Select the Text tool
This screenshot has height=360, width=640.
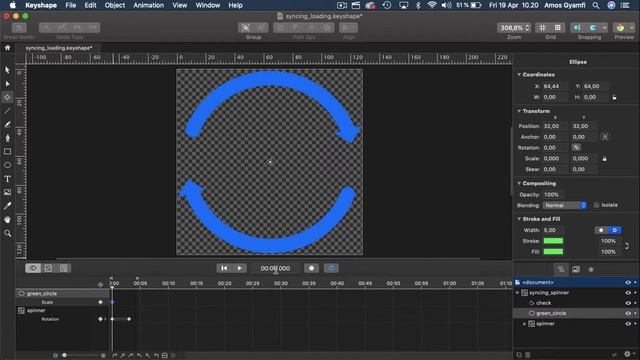pos(7,179)
